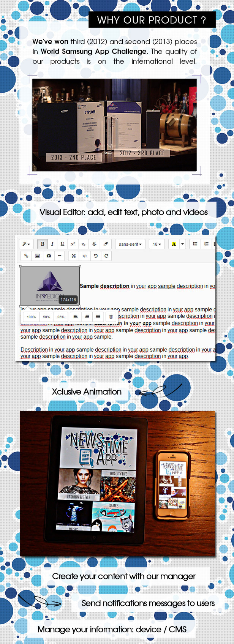Click the 'World Samsung App Challenge' text
The width and height of the screenshot is (234, 644).
click(93, 51)
